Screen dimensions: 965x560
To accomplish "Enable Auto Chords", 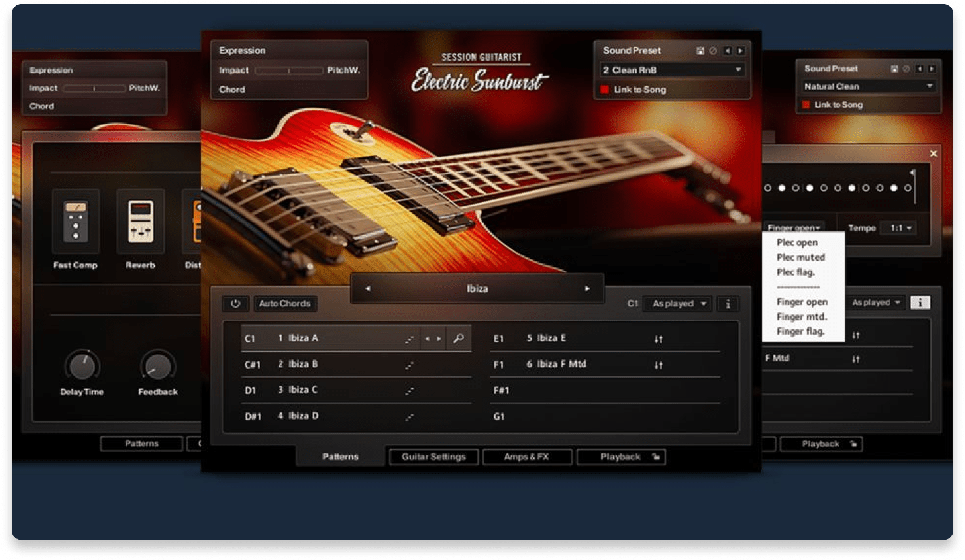I will tap(285, 303).
